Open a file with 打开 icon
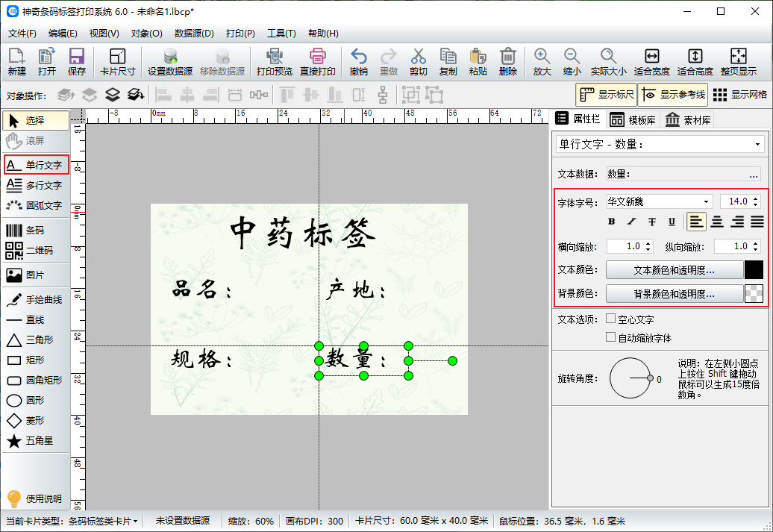 click(47, 62)
